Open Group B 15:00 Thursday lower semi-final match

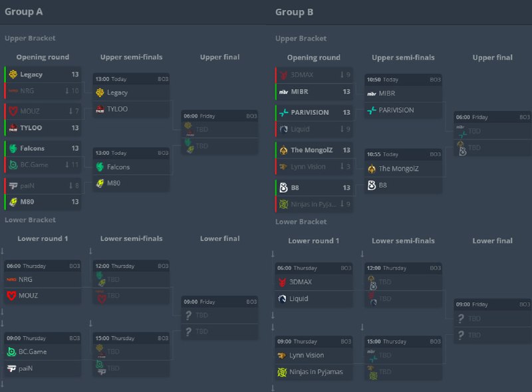pos(404,358)
